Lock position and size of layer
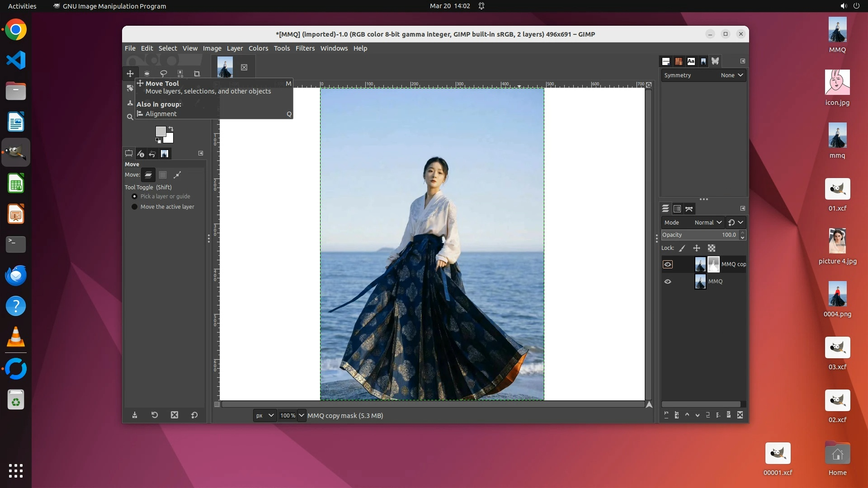The width and height of the screenshot is (868, 488). click(x=697, y=248)
